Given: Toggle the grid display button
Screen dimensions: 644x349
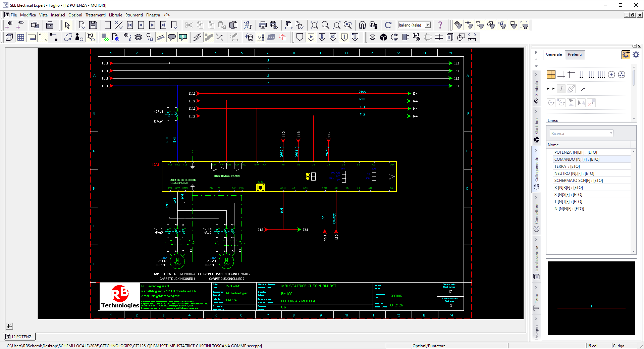Looking at the screenshot, I should 20,37.
